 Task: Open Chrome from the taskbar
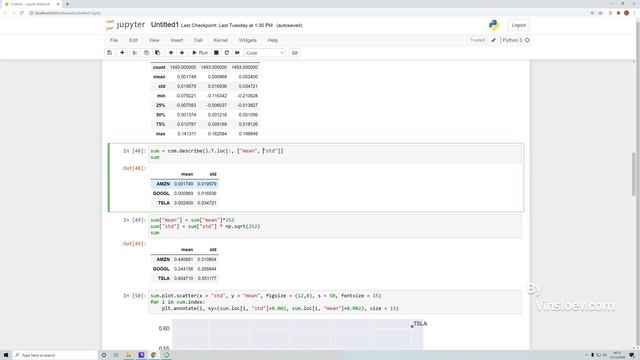tap(154, 355)
